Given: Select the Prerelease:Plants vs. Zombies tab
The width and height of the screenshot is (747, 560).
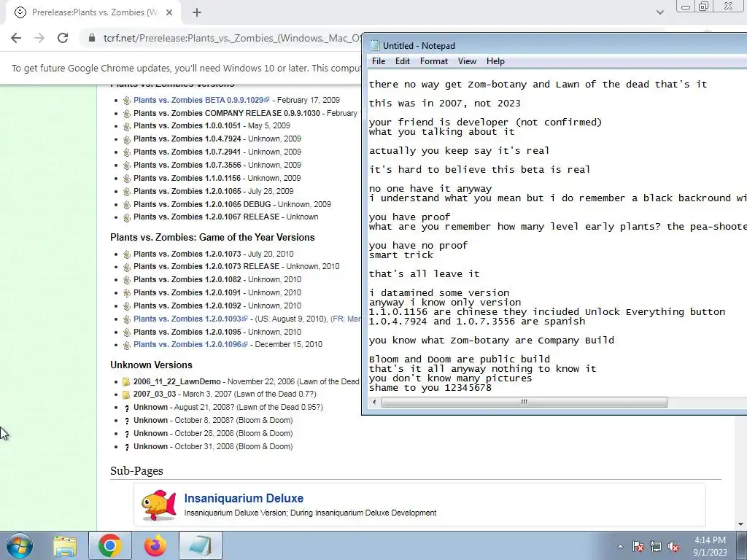Looking at the screenshot, I should (x=93, y=13).
